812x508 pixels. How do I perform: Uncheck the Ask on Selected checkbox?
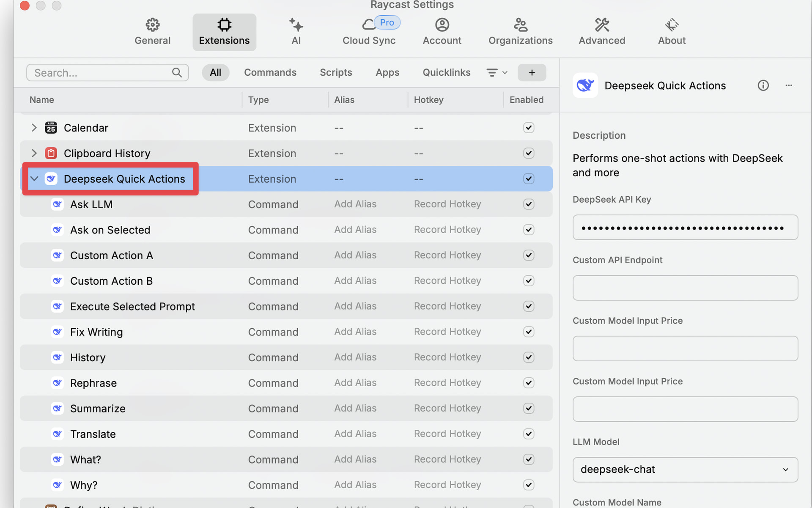529,230
